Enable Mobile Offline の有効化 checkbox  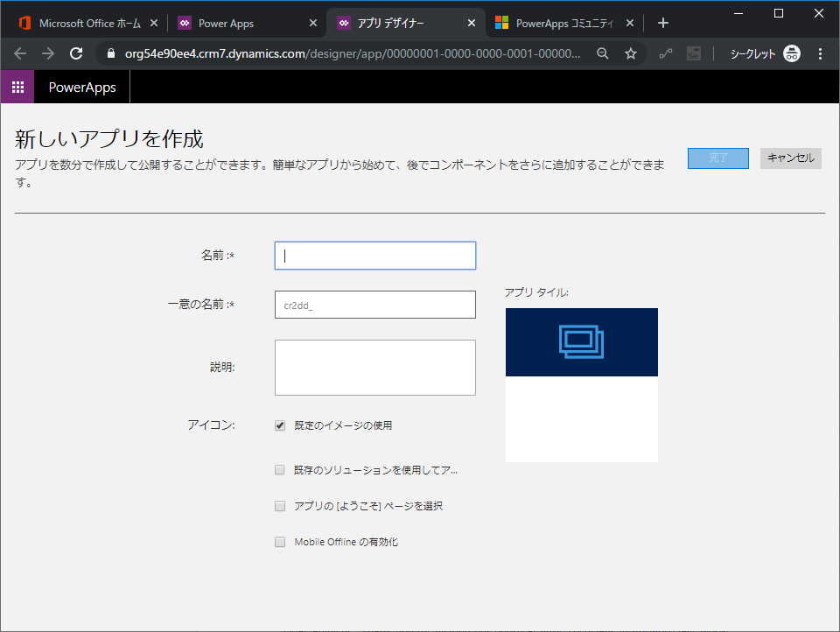pyautogui.click(x=280, y=542)
